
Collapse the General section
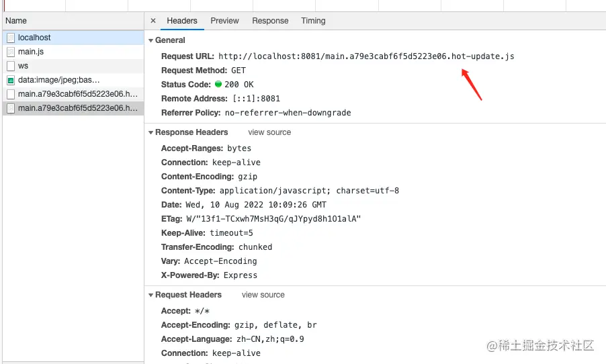click(151, 40)
